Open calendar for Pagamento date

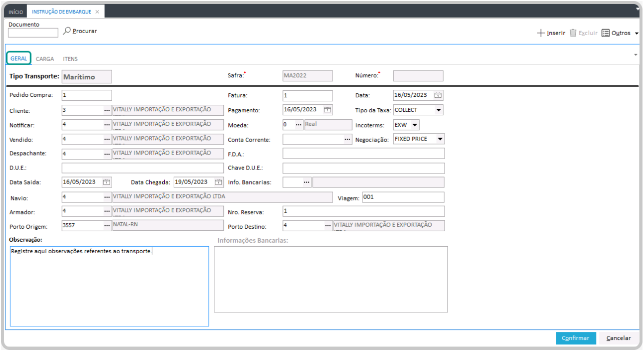(x=328, y=110)
